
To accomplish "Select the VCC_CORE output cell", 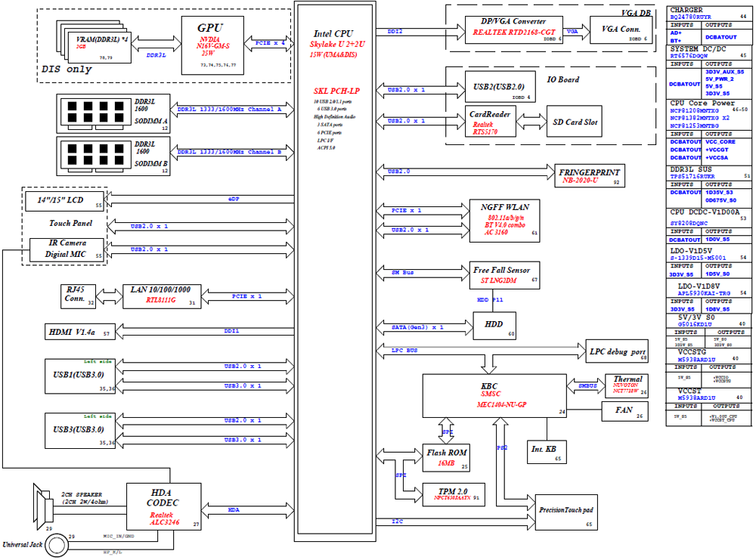I will 720,142.
